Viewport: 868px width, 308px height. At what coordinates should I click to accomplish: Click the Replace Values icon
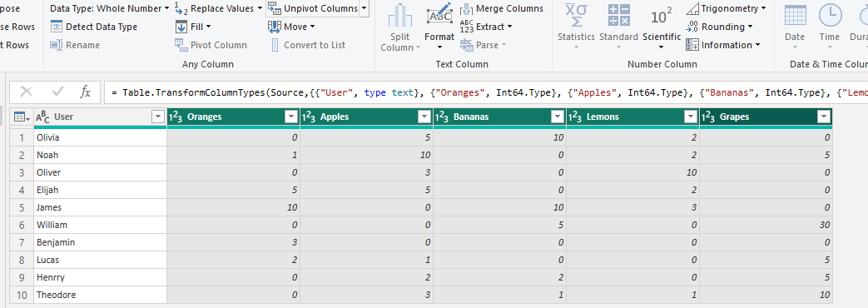click(181, 8)
